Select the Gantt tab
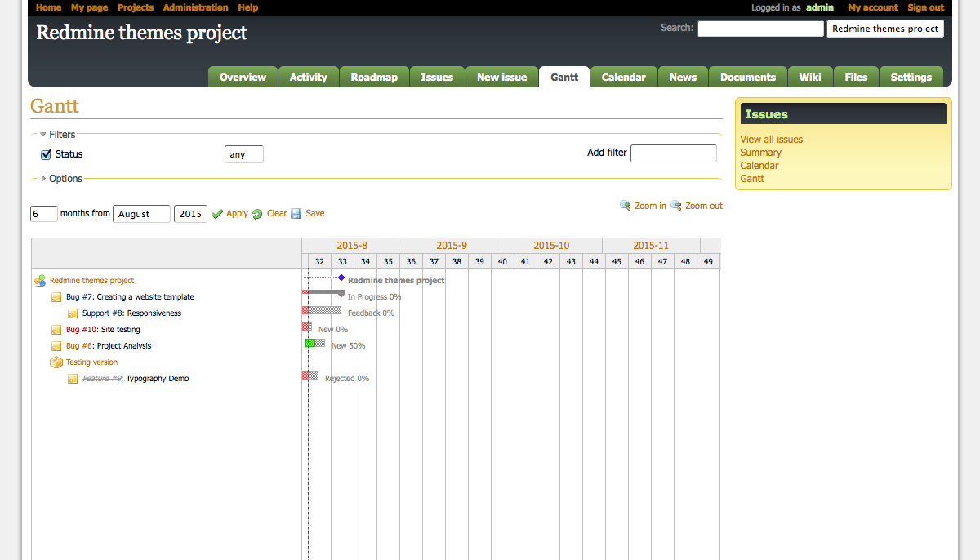 564,78
